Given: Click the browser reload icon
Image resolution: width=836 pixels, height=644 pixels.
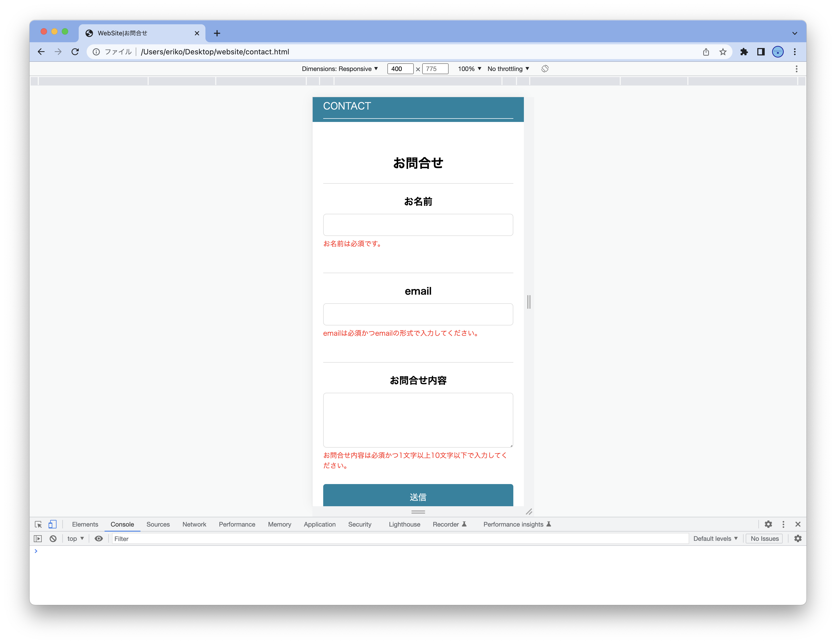Looking at the screenshot, I should (x=75, y=52).
